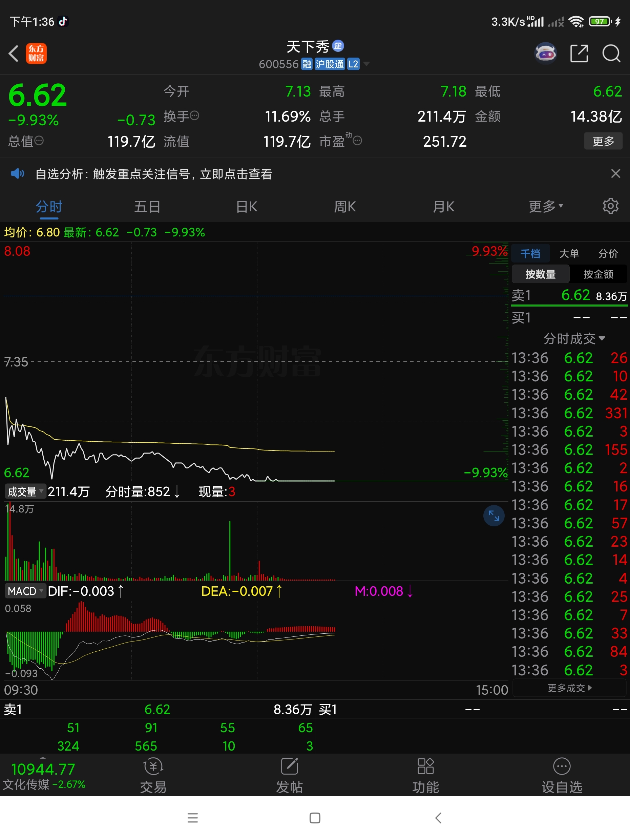The image size is (630, 840).
Task: Switch to the 周K chart tab
Action: 345,207
